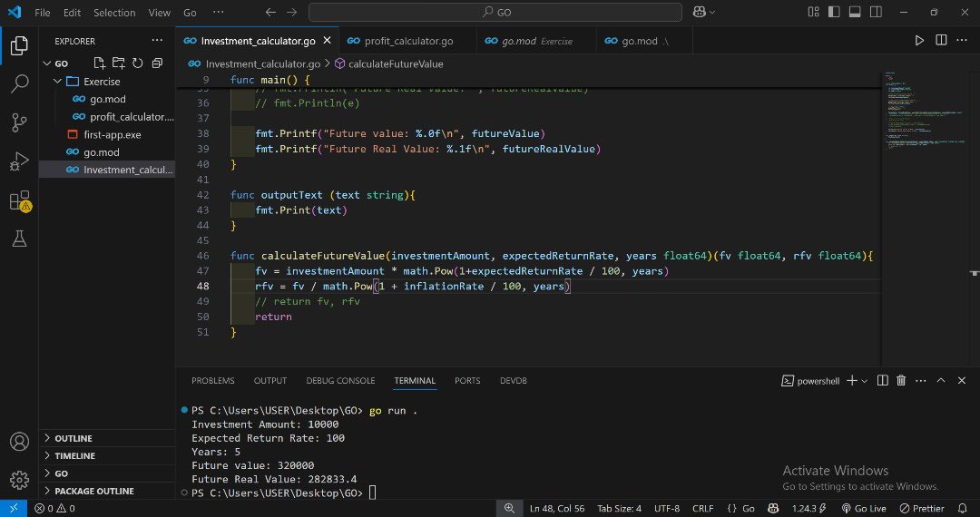
Task: Open the new terminal launch profile dropdown
Action: tap(865, 381)
